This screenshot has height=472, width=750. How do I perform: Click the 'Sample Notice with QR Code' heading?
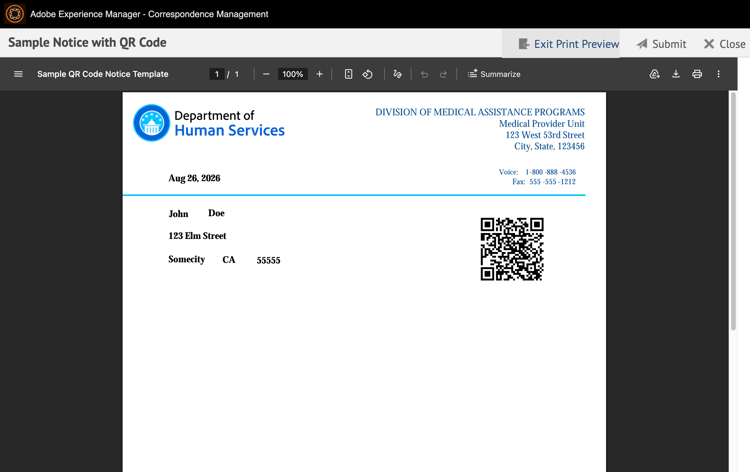(88, 43)
